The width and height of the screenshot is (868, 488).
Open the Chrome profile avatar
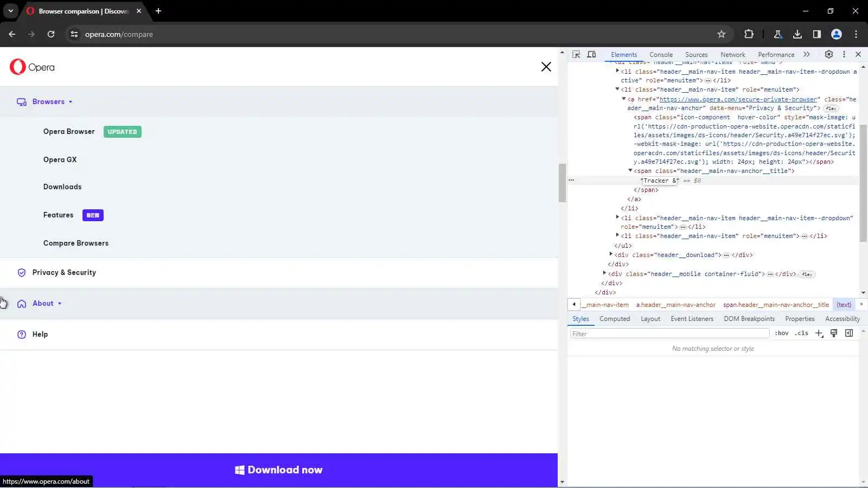837,34
